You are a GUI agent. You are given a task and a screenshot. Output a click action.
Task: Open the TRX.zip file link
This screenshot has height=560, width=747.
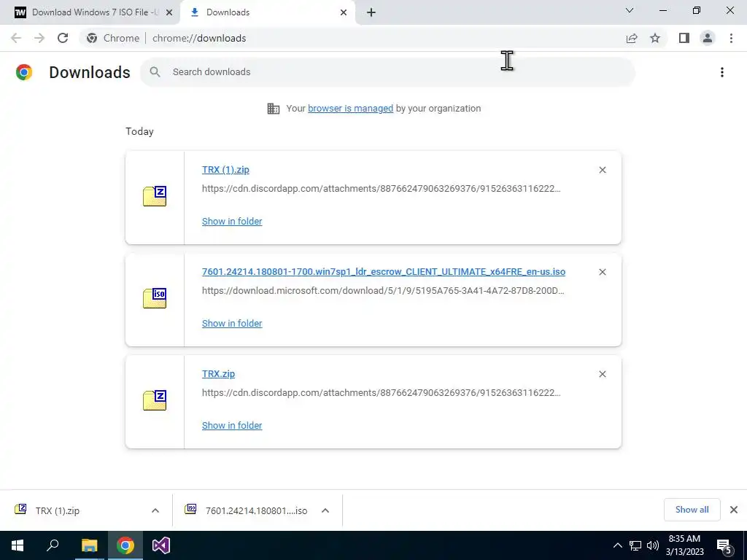tap(218, 374)
